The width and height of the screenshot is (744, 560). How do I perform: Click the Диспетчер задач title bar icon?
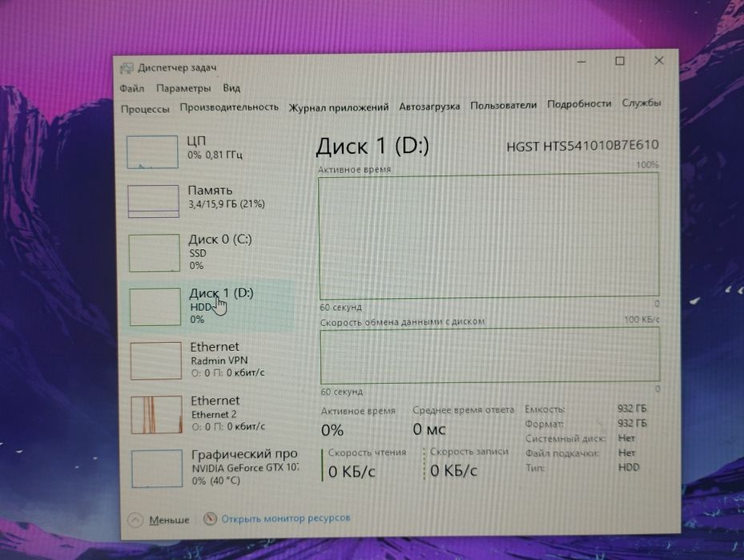pyautogui.click(x=127, y=68)
